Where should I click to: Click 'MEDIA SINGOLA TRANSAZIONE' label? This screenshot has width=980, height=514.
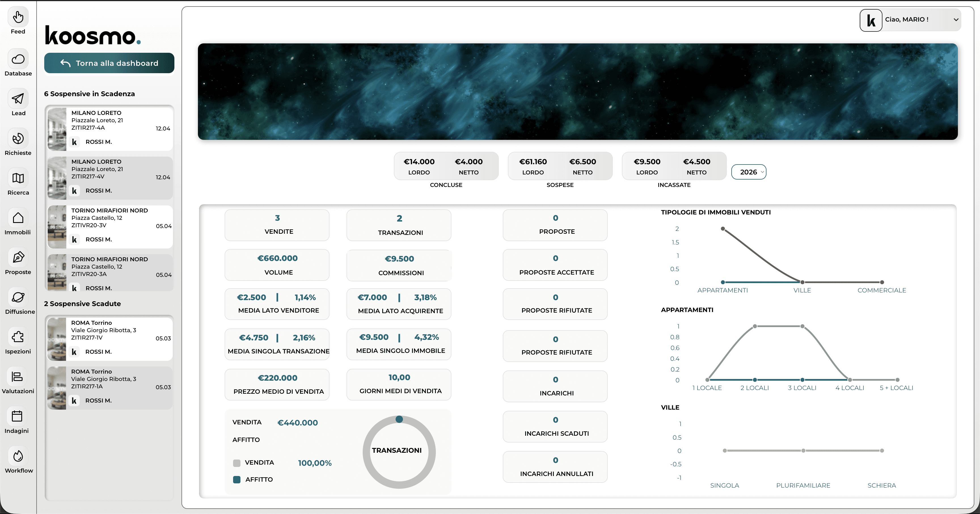coord(278,351)
